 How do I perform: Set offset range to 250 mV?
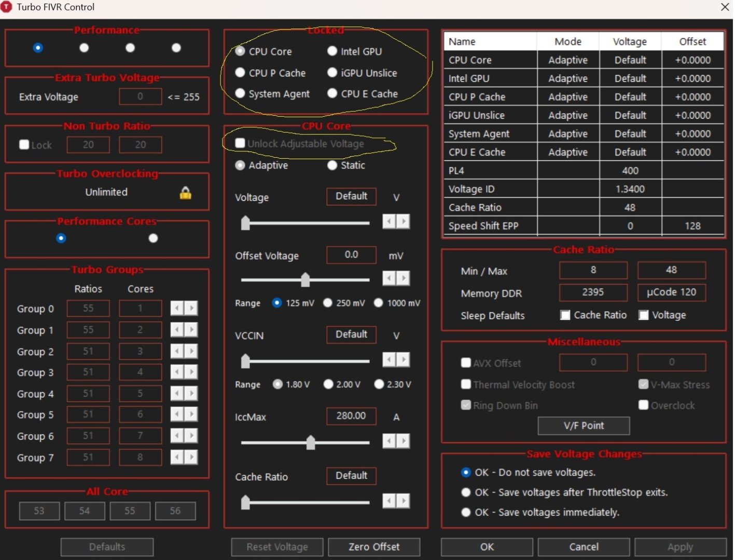(x=327, y=303)
